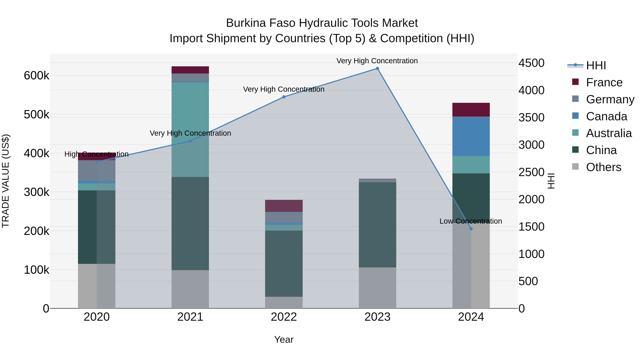Toggle the Canada legend entry
The image size is (644, 362).
(599, 116)
